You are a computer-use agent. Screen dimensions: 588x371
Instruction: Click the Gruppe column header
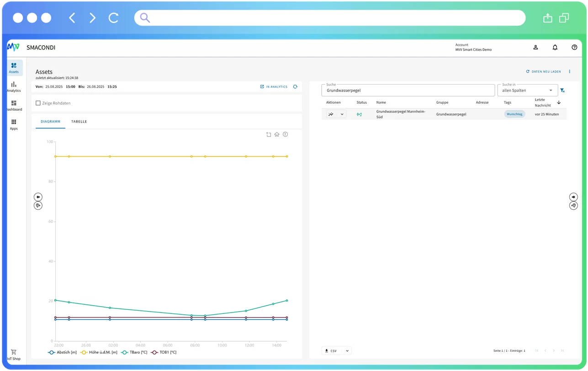[442, 102]
